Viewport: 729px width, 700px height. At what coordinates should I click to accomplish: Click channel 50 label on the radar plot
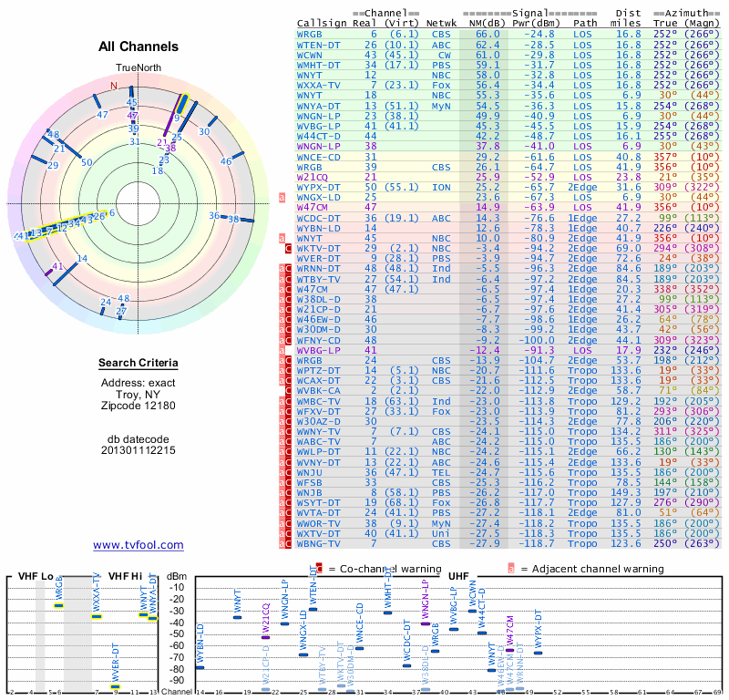(x=87, y=162)
